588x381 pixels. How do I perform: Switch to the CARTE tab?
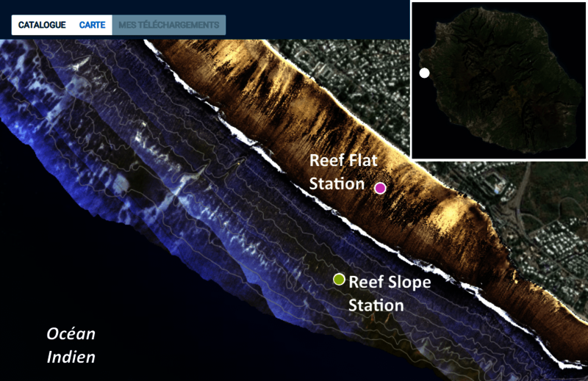coord(93,25)
